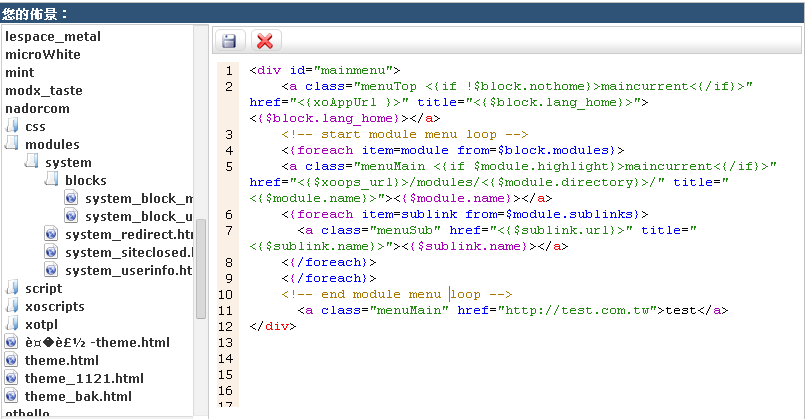Open system_redirect.html file
This screenshot has height=419, width=806.
[127, 235]
